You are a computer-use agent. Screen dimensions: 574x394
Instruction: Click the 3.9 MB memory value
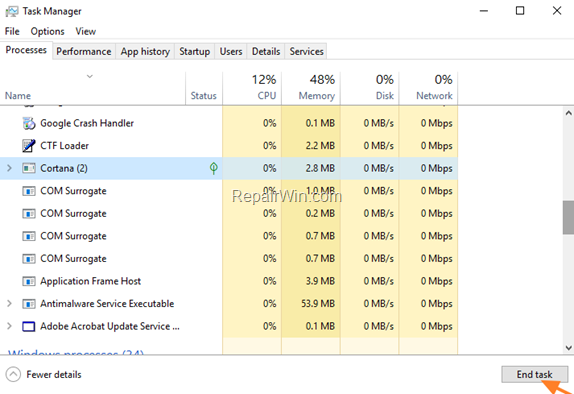[320, 281]
